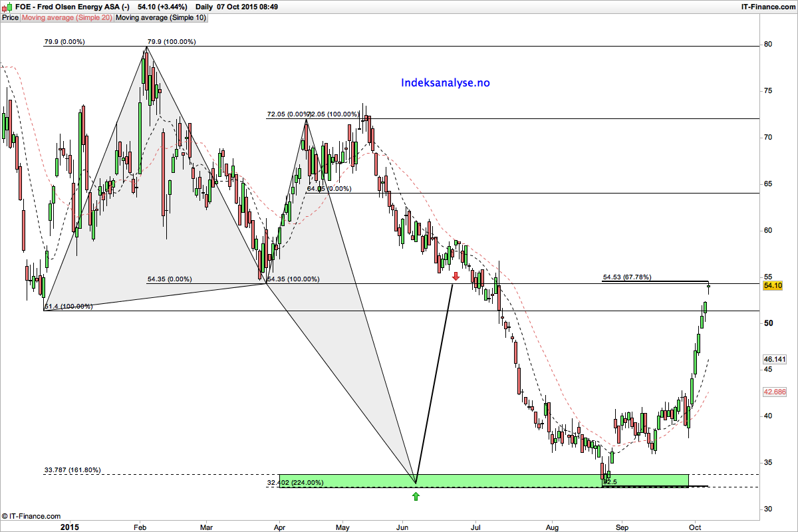Screen dimensions: 798x532
Task: Select the 51.4 (100.00%) level label
Action: click(x=68, y=307)
